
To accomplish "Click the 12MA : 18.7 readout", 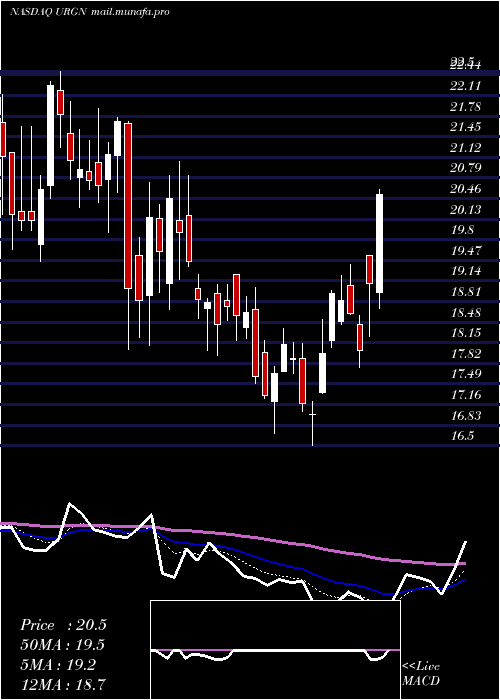I will click(62, 685).
